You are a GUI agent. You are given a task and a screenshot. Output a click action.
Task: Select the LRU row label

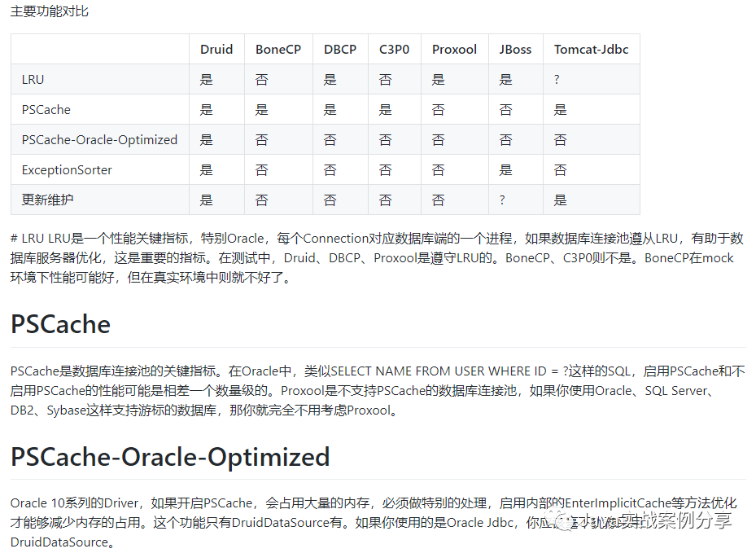[33, 80]
